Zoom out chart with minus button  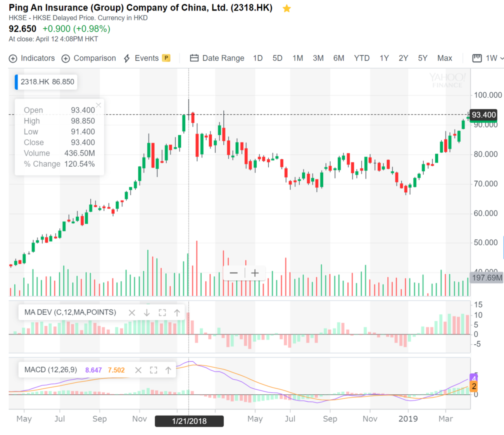tap(234, 273)
